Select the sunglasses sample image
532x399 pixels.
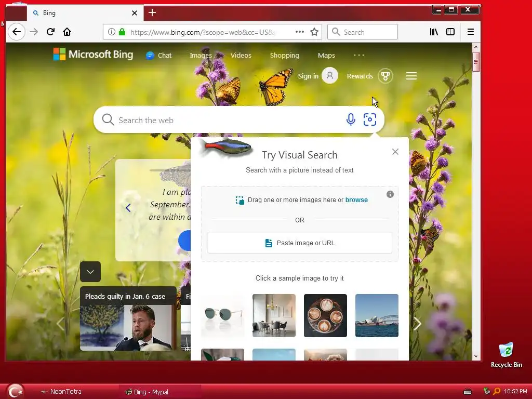(x=222, y=315)
